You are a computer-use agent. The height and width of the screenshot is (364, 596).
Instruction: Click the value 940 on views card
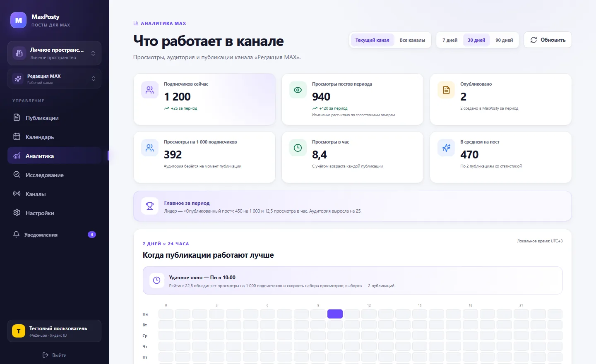pyautogui.click(x=321, y=96)
